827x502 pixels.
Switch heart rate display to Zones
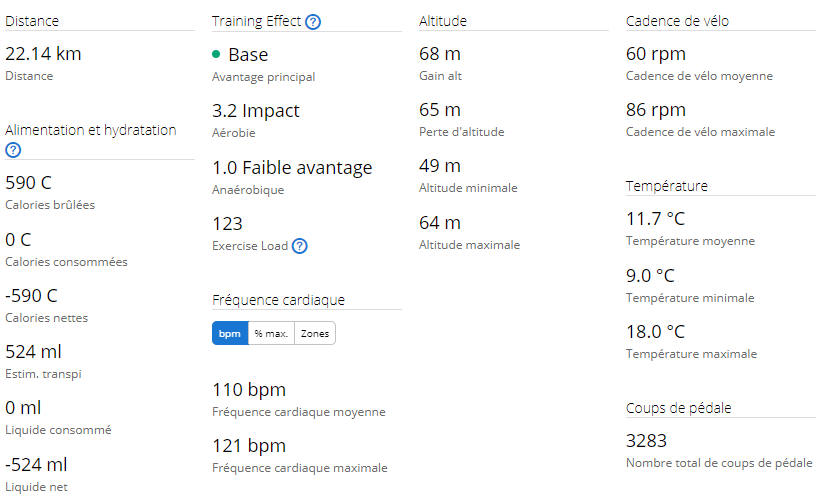315,333
